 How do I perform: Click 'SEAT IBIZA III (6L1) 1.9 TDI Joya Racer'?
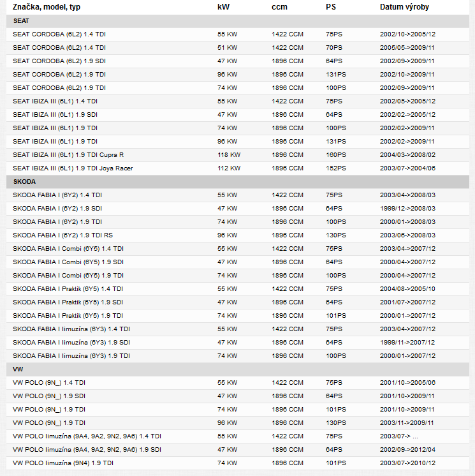(73, 168)
